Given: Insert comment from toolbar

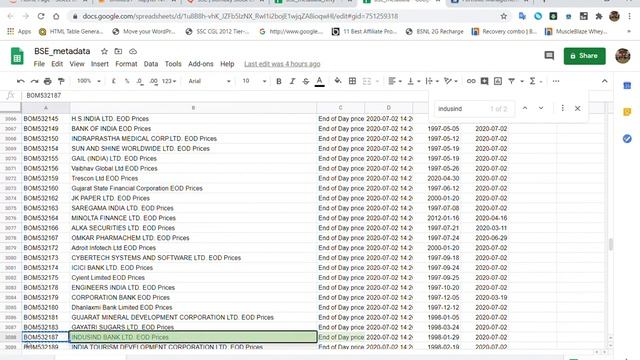Looking at the screenshot, I should tap(484, 81).
